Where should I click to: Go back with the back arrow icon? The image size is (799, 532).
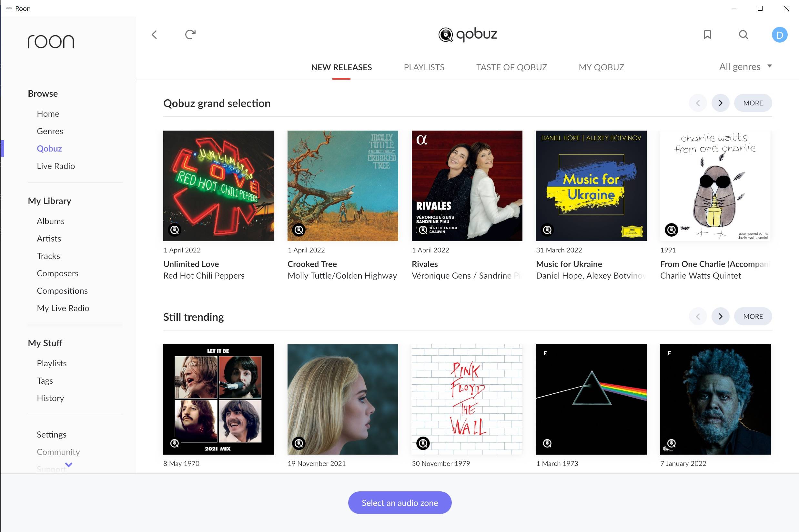[154, 34]
